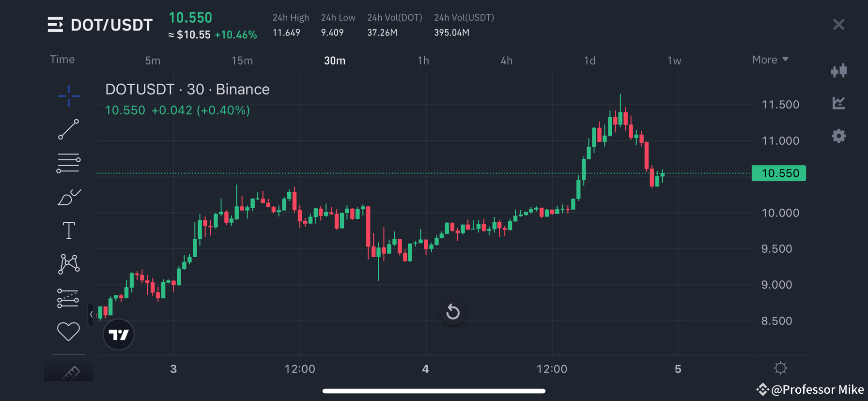Open the Time interval menu
Screen dimensions: 868x401
[62, 60]
